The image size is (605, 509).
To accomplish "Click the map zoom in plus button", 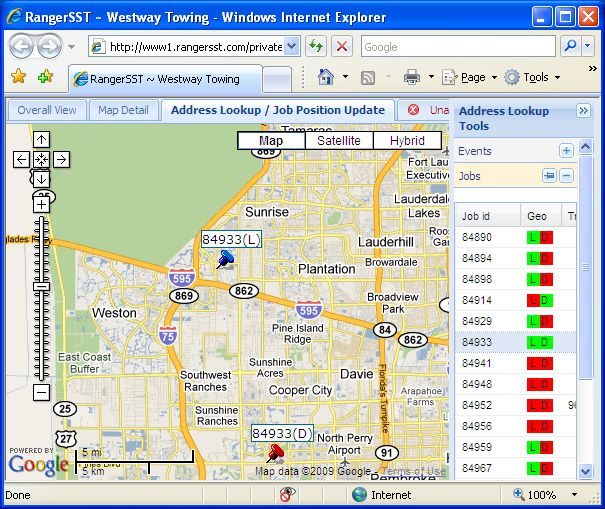I will 41,204.
